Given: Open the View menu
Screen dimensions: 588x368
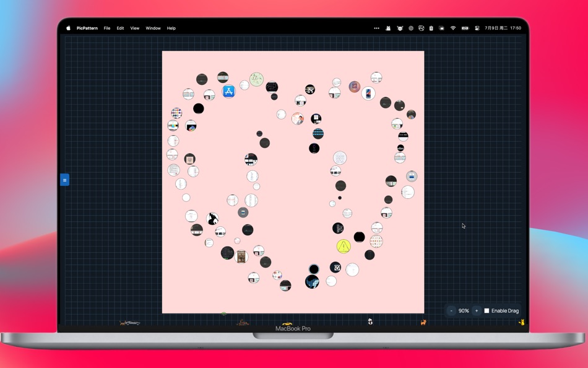Looking at the screenshot, I should click(x=134, y=28).
